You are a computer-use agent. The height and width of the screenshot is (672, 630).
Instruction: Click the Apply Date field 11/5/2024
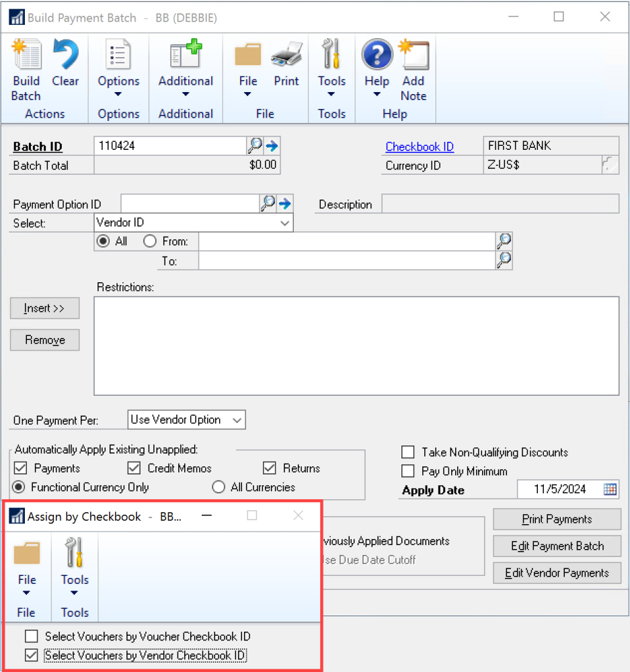coord(559,489)
